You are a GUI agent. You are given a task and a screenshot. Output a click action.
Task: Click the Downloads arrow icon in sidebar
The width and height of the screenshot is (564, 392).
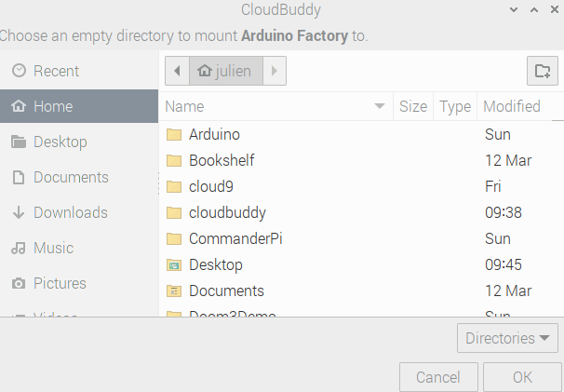(x=18, y=212)
